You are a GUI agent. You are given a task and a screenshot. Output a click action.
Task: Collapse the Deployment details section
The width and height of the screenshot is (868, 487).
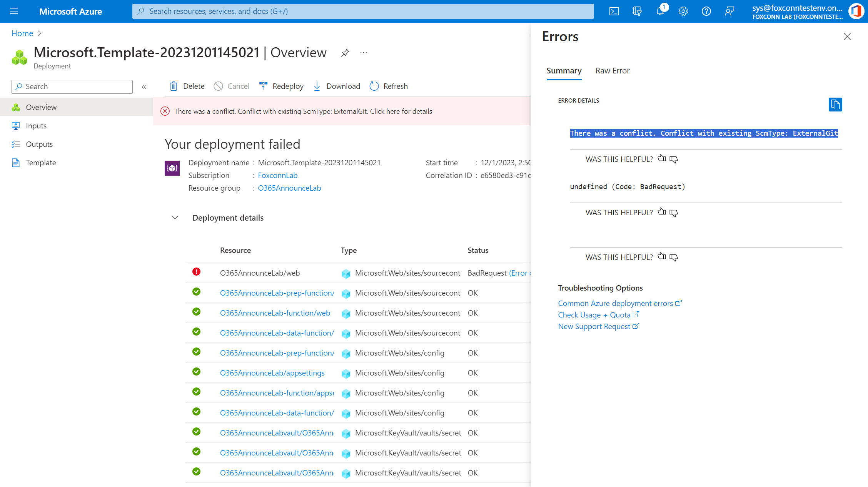tap(175, 217)
